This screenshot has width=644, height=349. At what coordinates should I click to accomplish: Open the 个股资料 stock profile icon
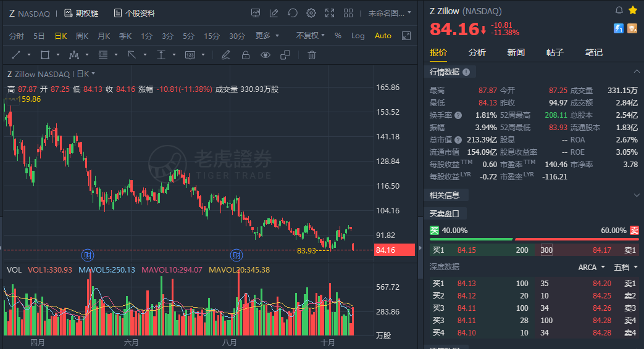(x=118, y=14)
